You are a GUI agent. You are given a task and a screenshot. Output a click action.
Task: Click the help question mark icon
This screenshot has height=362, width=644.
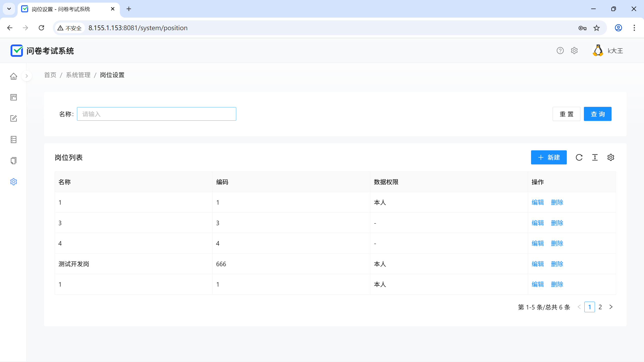click(x=560, y=51)
